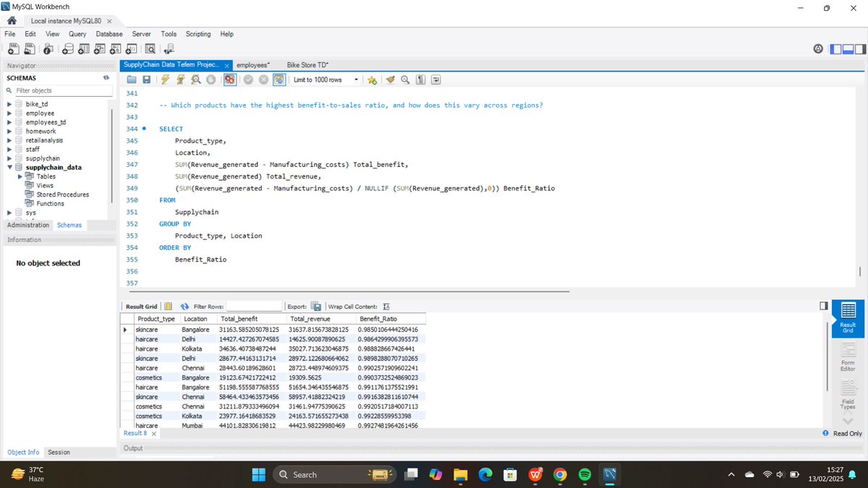Expand the employee schema node
868x488 pixels.
click(9, 114)
